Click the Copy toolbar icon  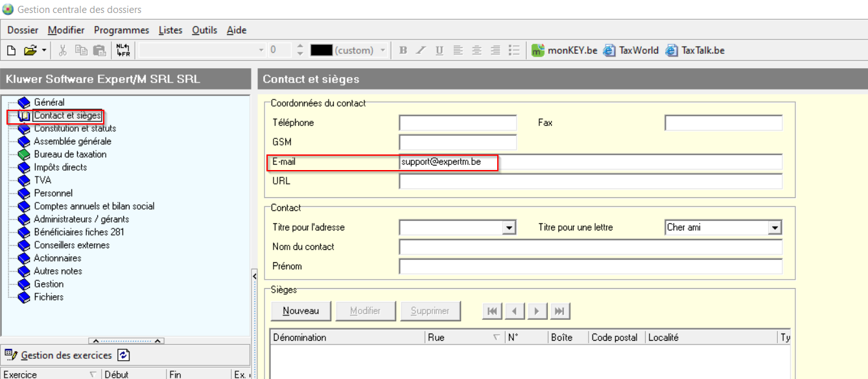tap(81, 50)
